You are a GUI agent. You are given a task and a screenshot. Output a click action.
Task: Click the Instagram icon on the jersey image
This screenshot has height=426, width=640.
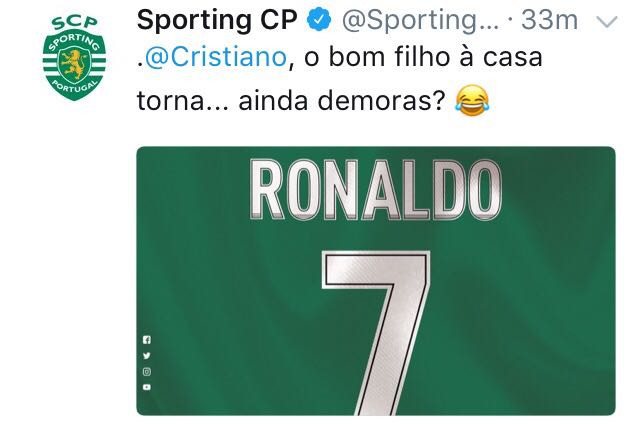point(147,371)
